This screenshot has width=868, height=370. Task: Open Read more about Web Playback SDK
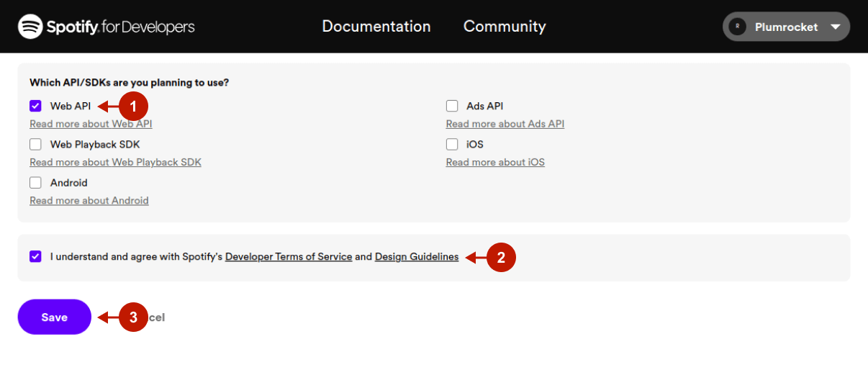pyautogui.click(x=115, y=162)
